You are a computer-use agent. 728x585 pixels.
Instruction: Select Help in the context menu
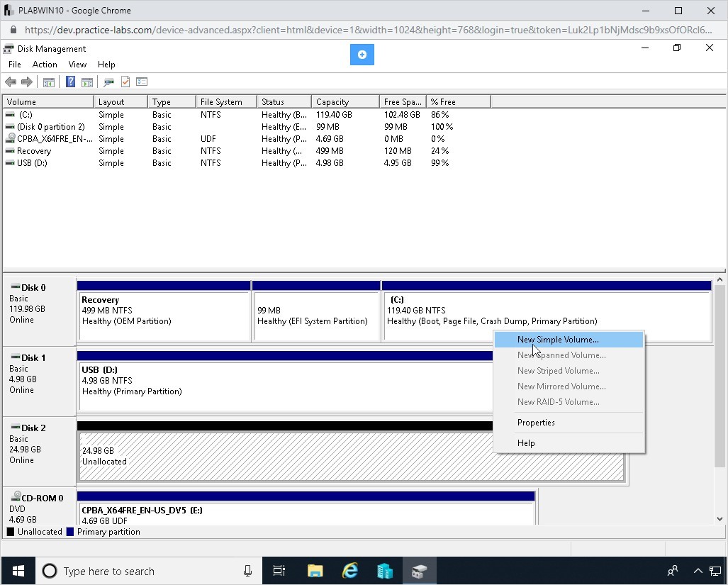coord(569,443)
